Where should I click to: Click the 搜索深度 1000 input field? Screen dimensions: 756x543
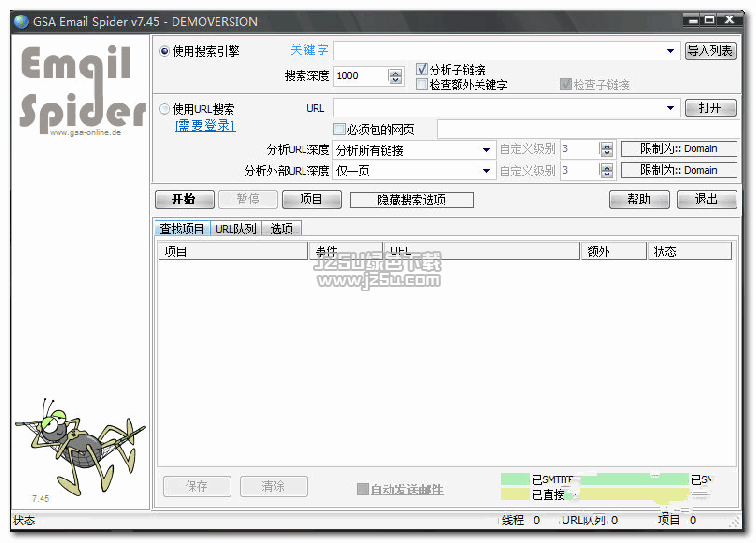tap(361, 76)
